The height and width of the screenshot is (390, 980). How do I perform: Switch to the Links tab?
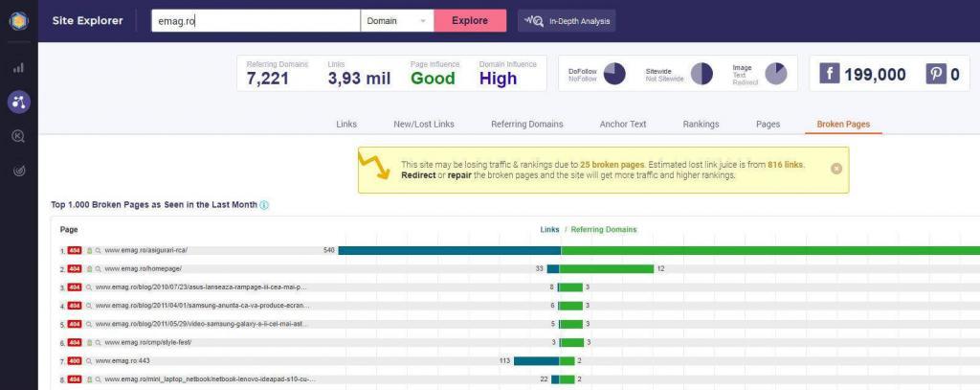pyautogui.click(x=346, y=124)
